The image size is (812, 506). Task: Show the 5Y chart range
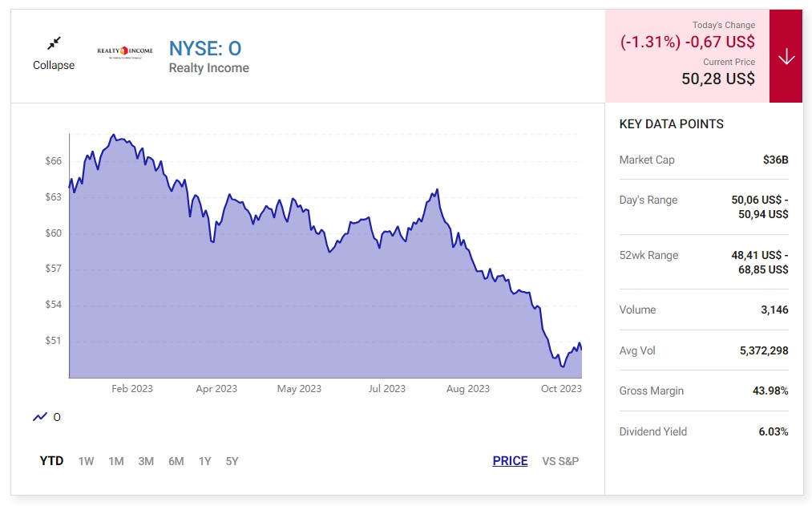[232, 461]
